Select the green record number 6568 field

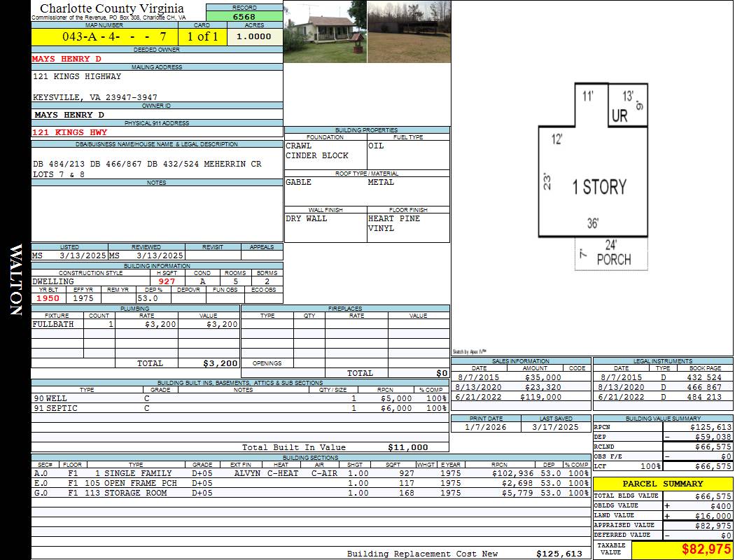(x=244, y=17)
